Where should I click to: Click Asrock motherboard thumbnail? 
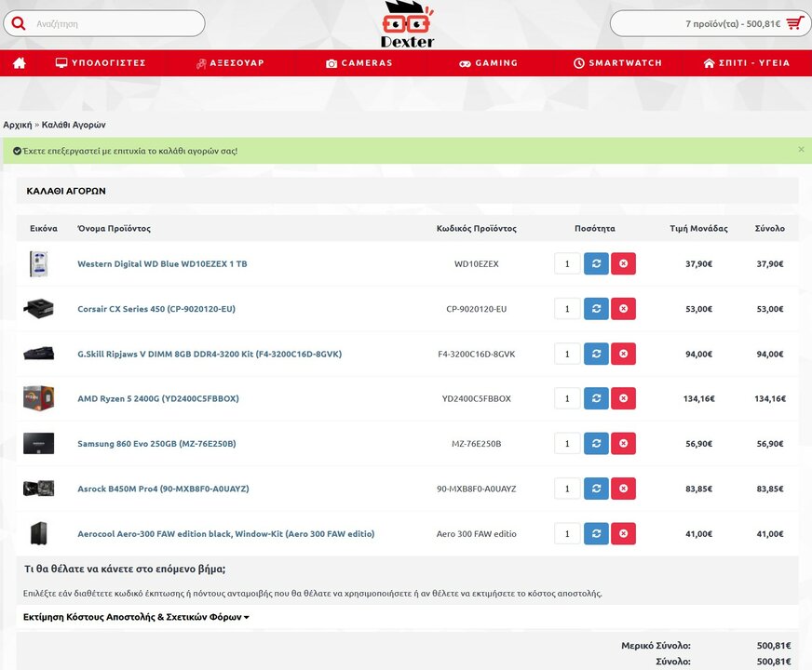pyautogui.click(x=38, y=489)
